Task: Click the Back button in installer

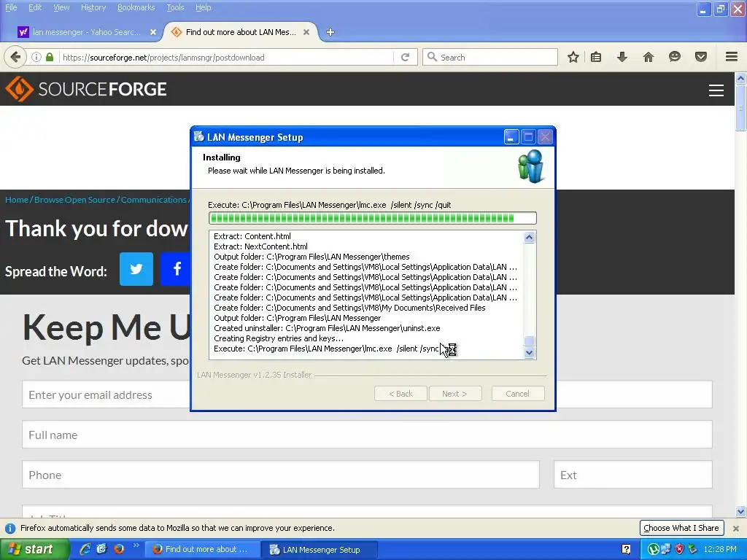Action: pyautogui.click(x=400, y=394)
